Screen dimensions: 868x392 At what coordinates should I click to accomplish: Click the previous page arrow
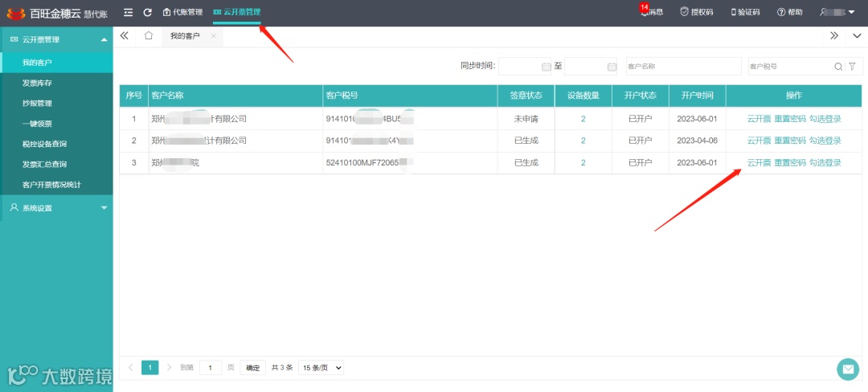click(131, 367)
